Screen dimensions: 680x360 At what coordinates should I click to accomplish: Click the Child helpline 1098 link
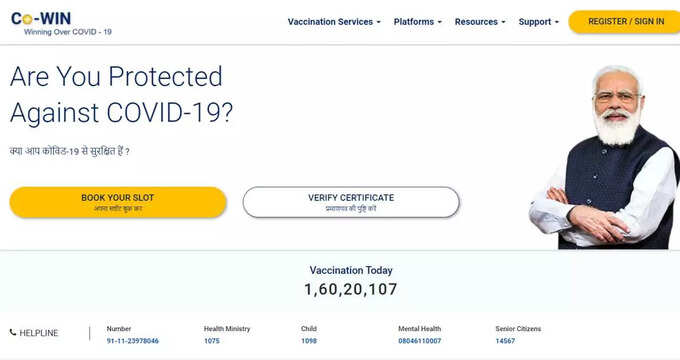tap(309, 341)
